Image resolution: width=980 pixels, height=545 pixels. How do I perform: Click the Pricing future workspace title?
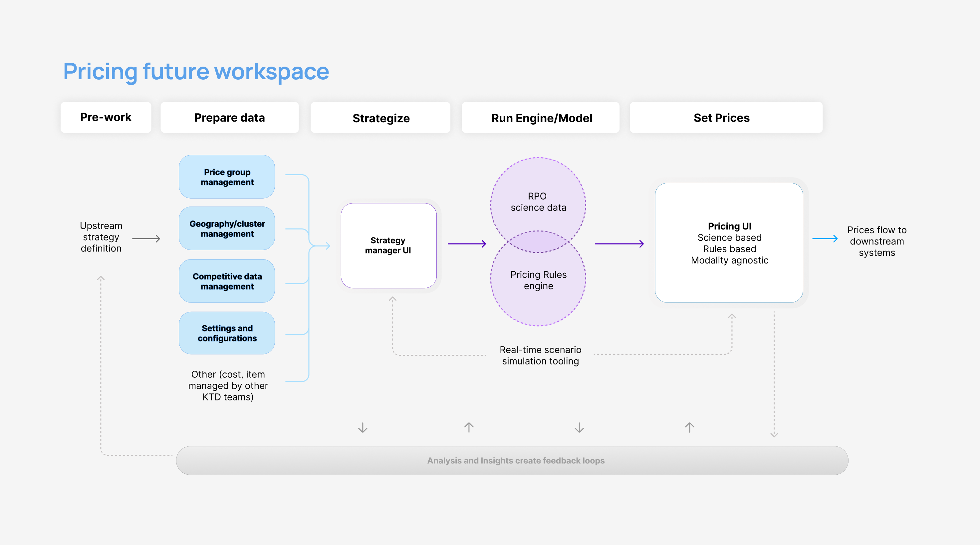tap(196, 72)
